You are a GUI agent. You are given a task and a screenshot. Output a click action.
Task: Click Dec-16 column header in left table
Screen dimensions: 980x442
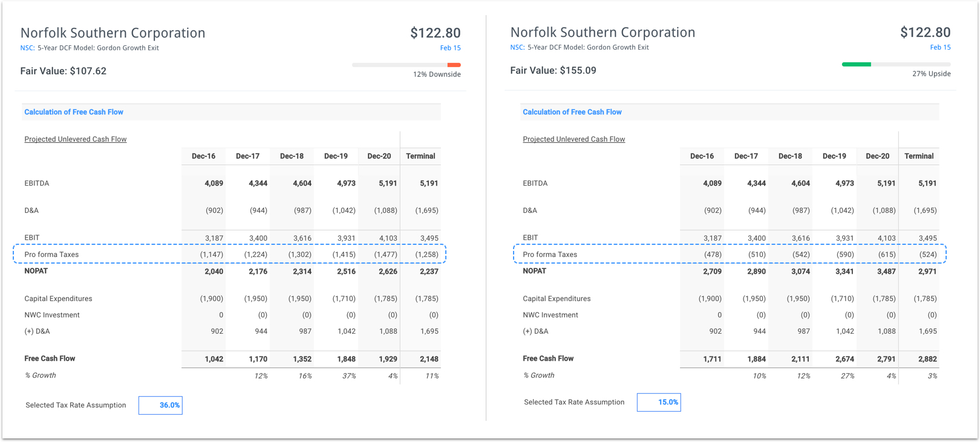pyautogui.click(x=203, y=156)
